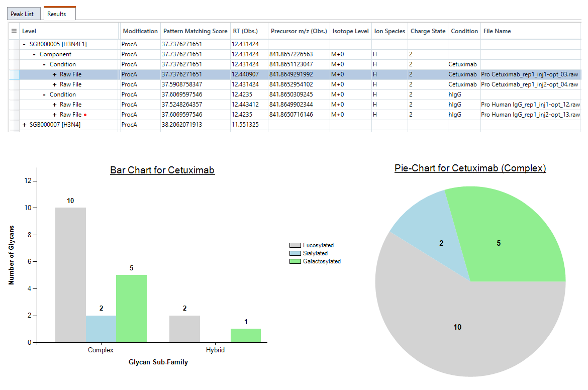Image resolution: width=588 pixels, height=390 pixels.
Task: Collapse the SGB000005 [H3N4F1] row
Action: [x=25, y=44]
